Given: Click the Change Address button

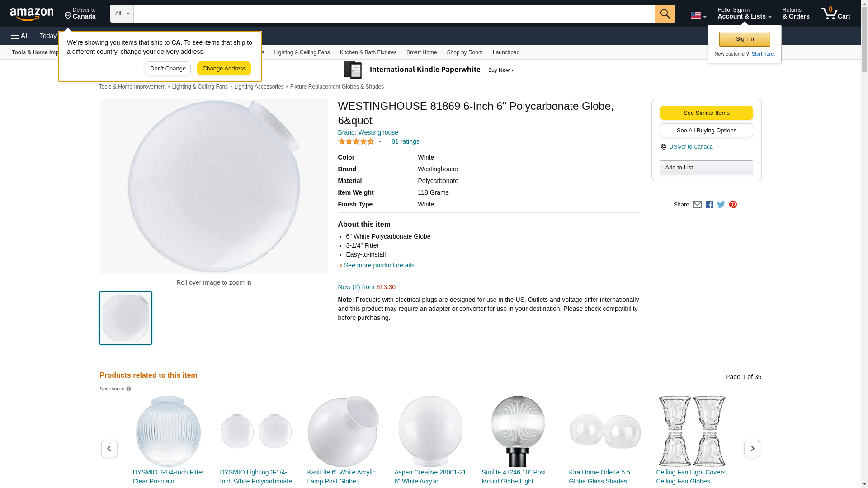Looking at the screenshot, I should coord(224,69).
